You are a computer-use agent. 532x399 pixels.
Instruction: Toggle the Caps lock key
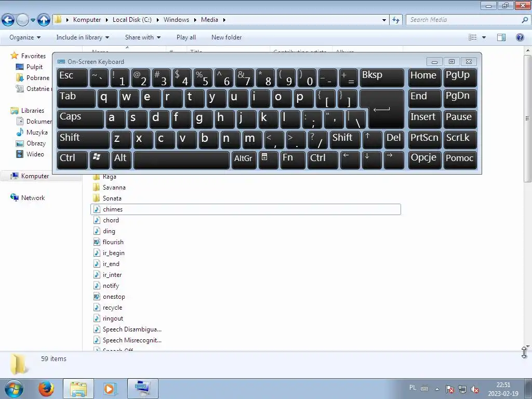pos(80,119)
